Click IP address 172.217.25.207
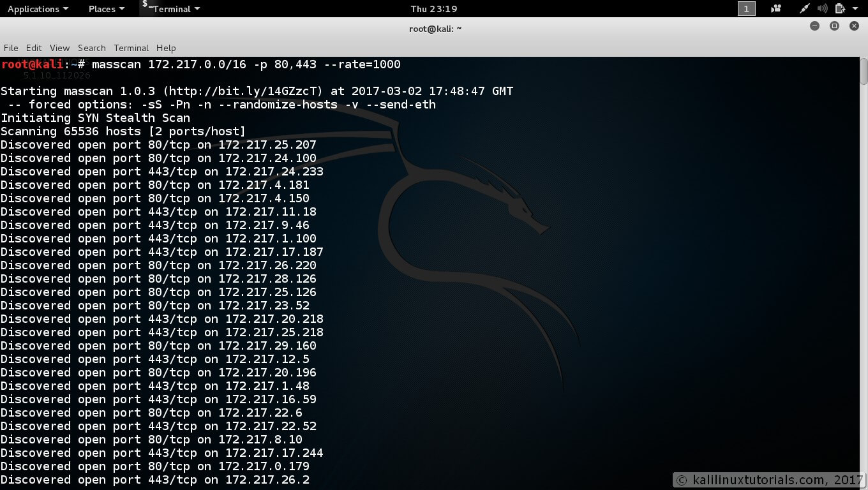The width and height of the screenshot is (868, 490). click(267, 145)
